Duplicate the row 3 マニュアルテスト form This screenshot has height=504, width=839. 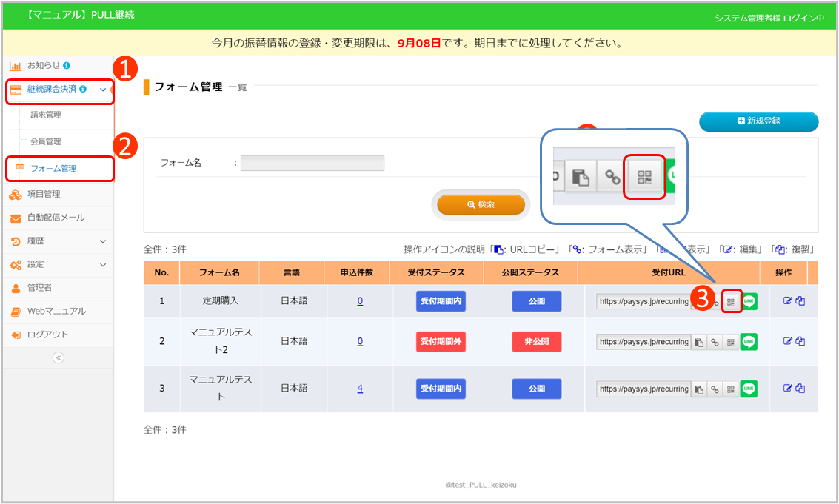800,389
